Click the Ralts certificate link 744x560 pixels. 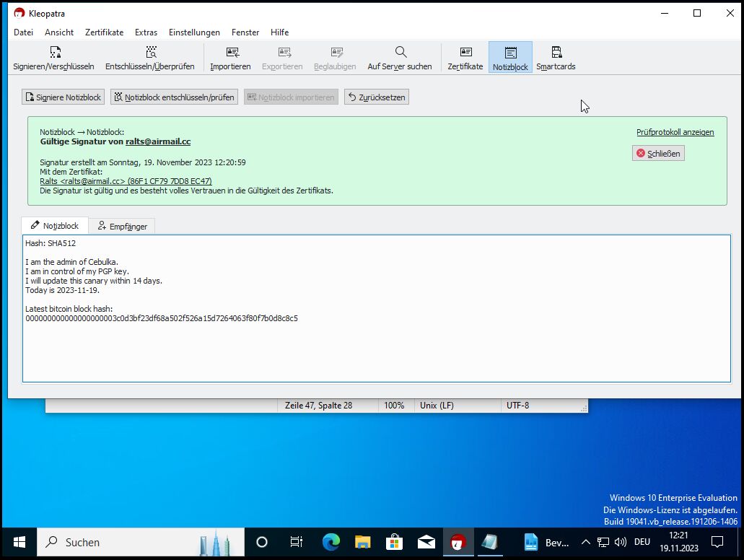pos(126,181)
